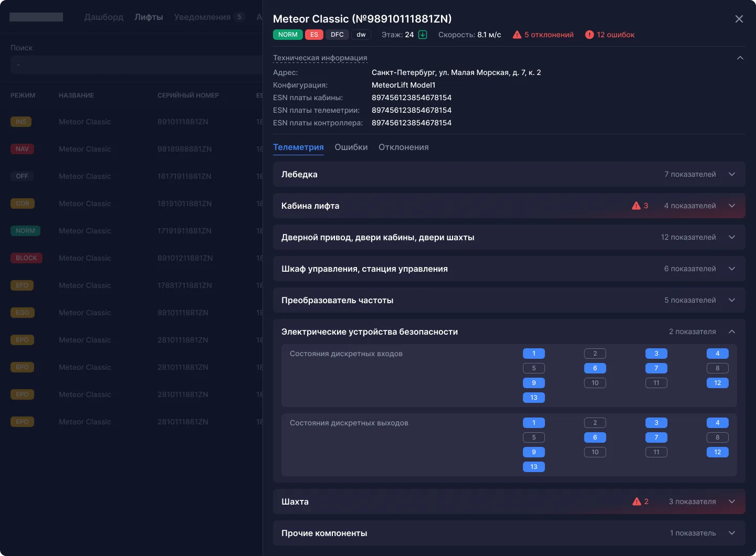756x556 pixels.
Task: Select lift with serial 89101211881ZN
Action: click(185, 258)
